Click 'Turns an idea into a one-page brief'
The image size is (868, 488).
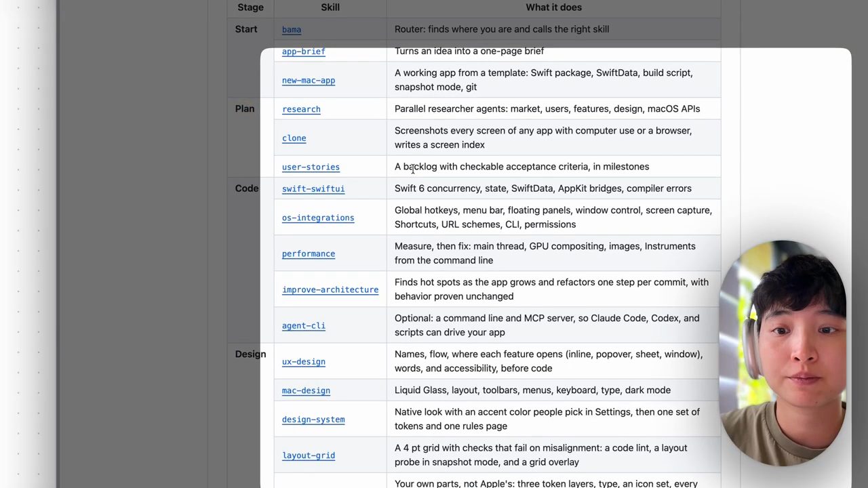coord(469,51)
